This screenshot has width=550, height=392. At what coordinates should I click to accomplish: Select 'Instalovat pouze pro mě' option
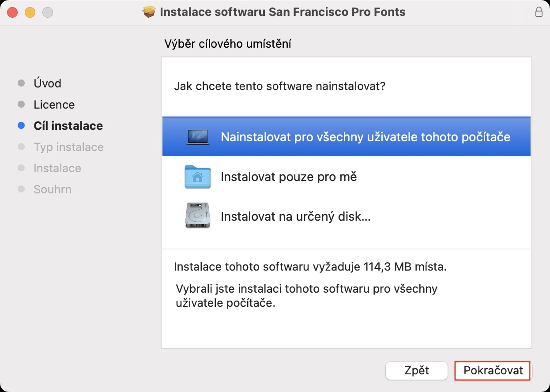coord(289,177)
